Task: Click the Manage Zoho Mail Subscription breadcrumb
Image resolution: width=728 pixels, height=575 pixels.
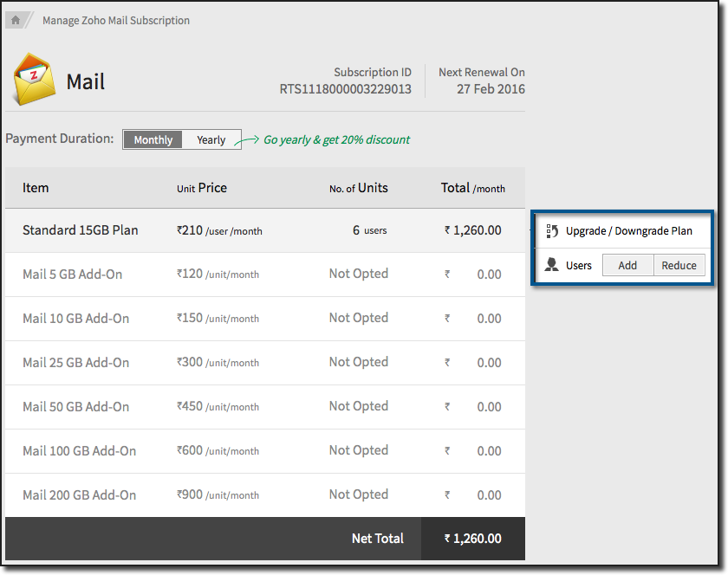Action: [115, 20]
